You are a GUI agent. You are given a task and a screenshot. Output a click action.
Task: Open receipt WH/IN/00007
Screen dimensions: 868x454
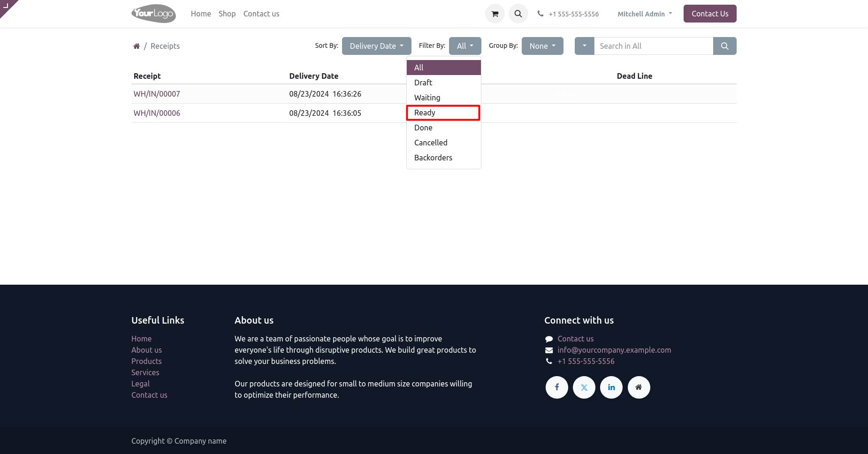pos(157,94)
